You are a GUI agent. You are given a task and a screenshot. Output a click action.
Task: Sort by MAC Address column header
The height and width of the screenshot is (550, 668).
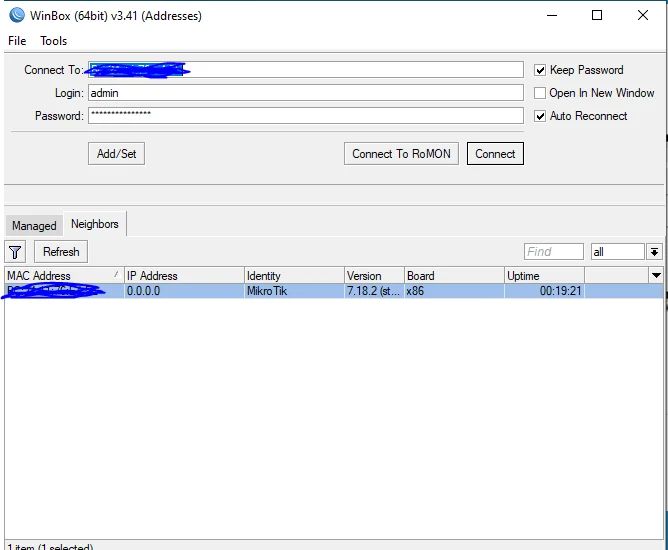coord(64,276)
